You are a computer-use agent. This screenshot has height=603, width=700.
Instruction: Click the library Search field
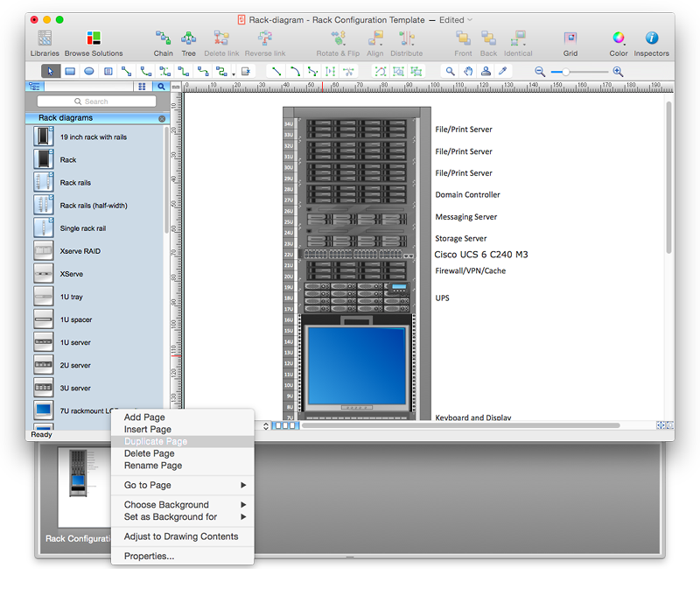[96, 102]
